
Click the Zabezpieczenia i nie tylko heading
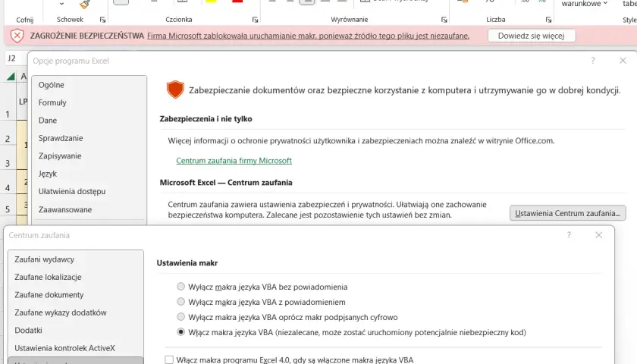pos(206,118)
